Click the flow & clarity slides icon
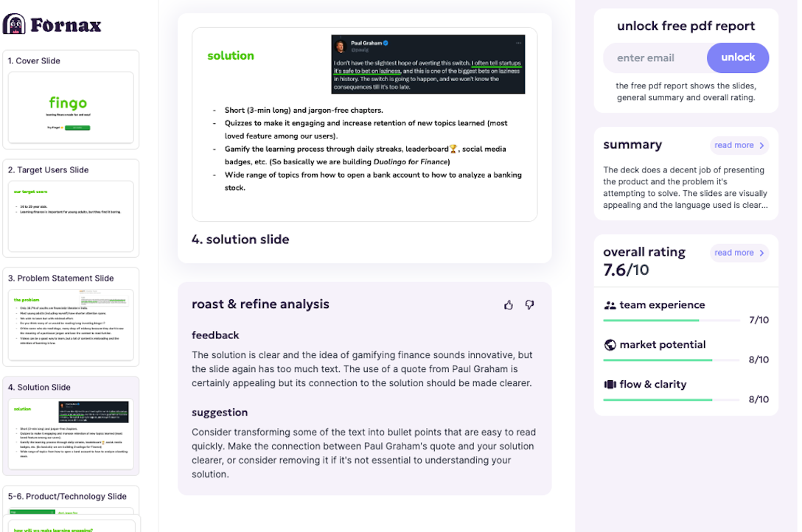This screenshot has height=532, width=802. (610, 385)
